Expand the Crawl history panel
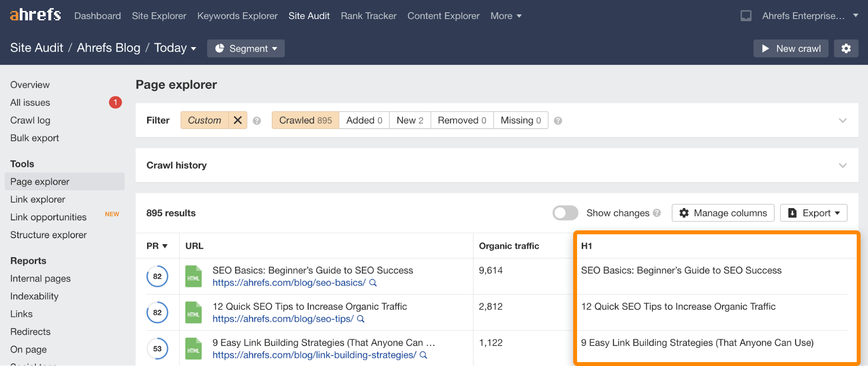 842,166
